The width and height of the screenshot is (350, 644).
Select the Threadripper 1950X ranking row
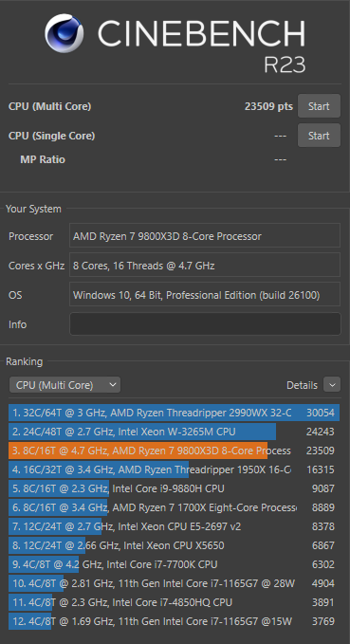(175, 469)
